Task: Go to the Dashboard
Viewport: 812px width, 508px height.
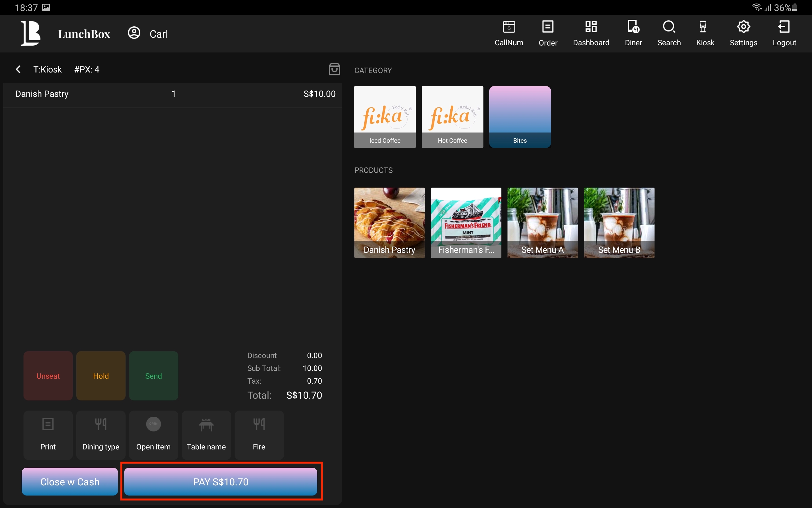Action: point(591,33)
